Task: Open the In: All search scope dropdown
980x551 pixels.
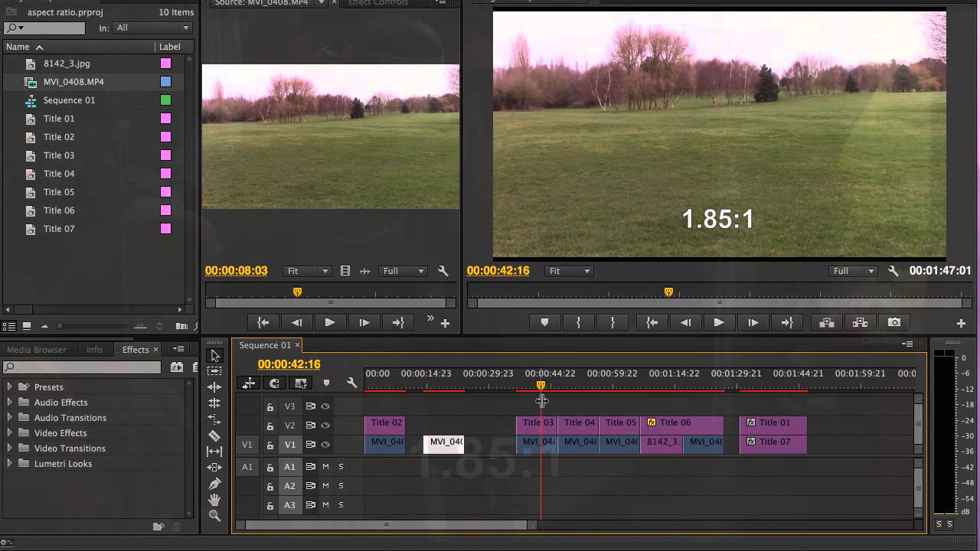Action: (151, 28)
